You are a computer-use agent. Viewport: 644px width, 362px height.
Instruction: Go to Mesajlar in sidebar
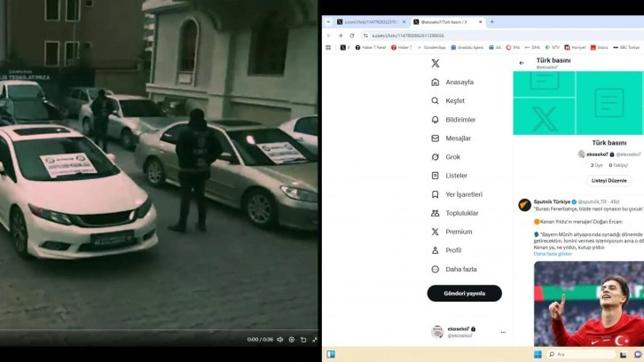coord(459,138)
